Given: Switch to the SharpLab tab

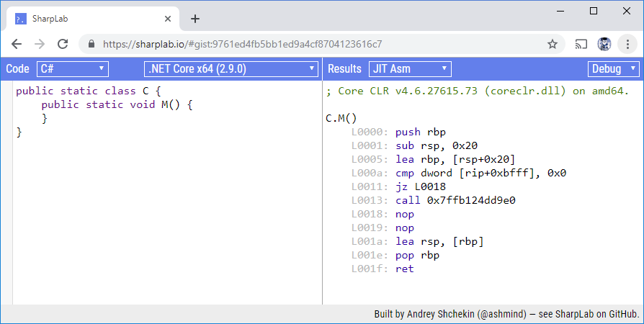Looking at the screenshot, I should click(x=93, y=19).
